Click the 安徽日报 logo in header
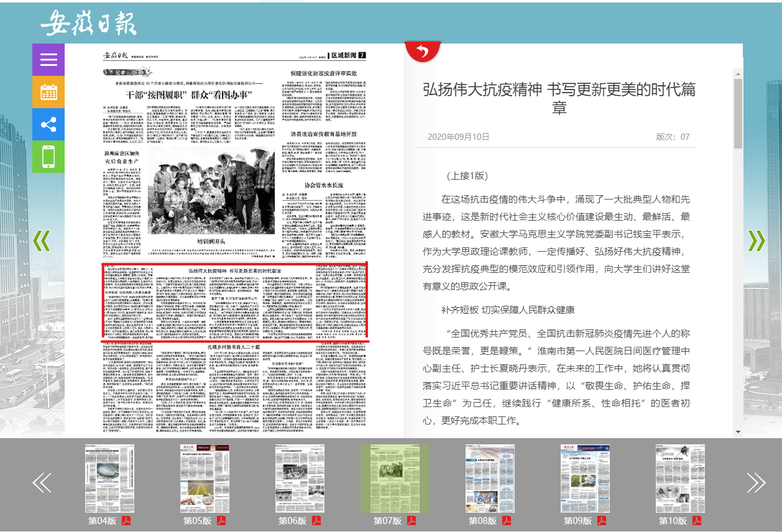Screen dimensions: 782x532 click(x=88, y=23)
